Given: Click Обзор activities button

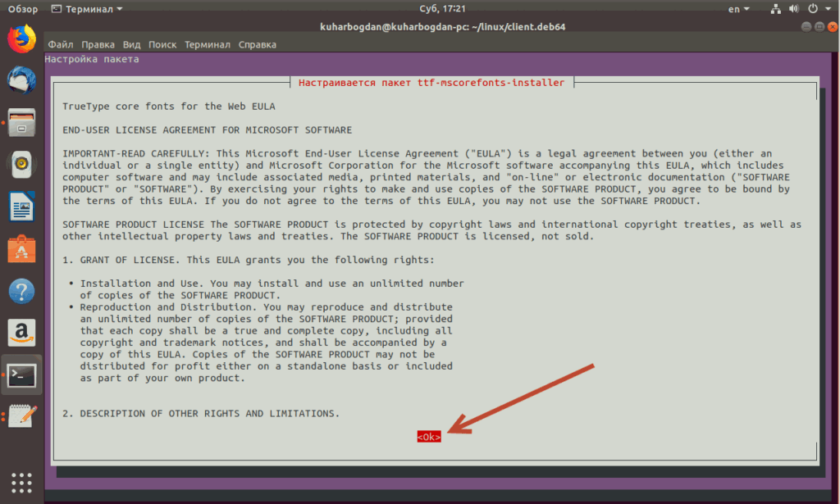Looking at the screenshot, I should click(x=23, y=9).
